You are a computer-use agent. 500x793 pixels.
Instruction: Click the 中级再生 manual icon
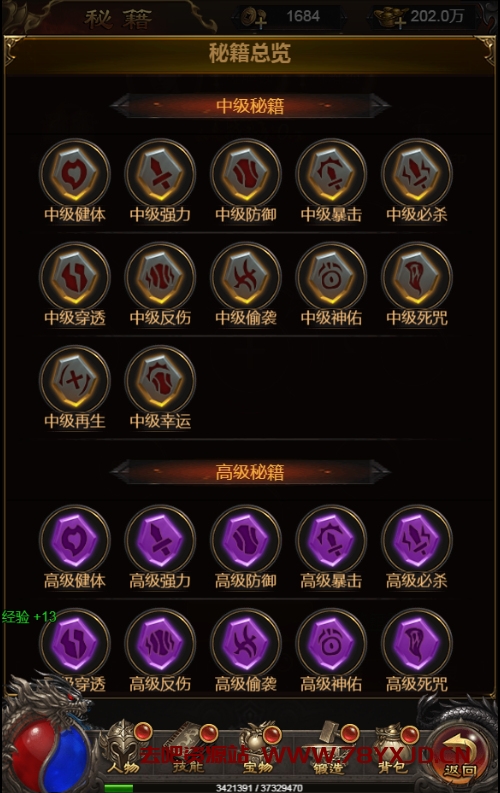point(75,380)
